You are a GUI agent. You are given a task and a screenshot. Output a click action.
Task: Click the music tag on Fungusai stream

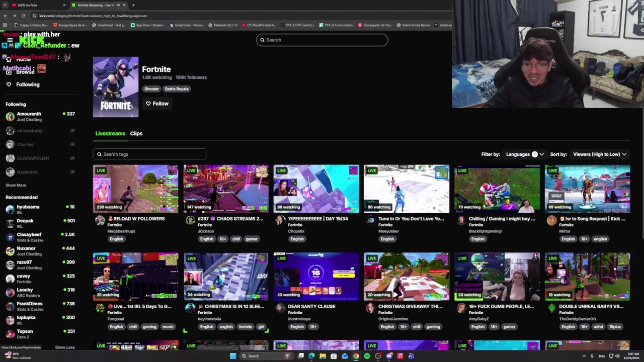pos(168,327)
